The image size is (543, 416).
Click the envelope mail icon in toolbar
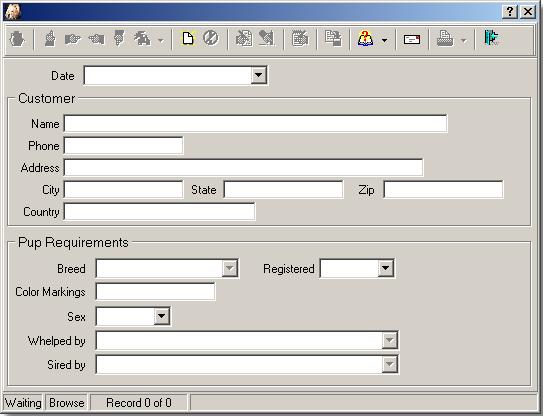pos(412,39)
